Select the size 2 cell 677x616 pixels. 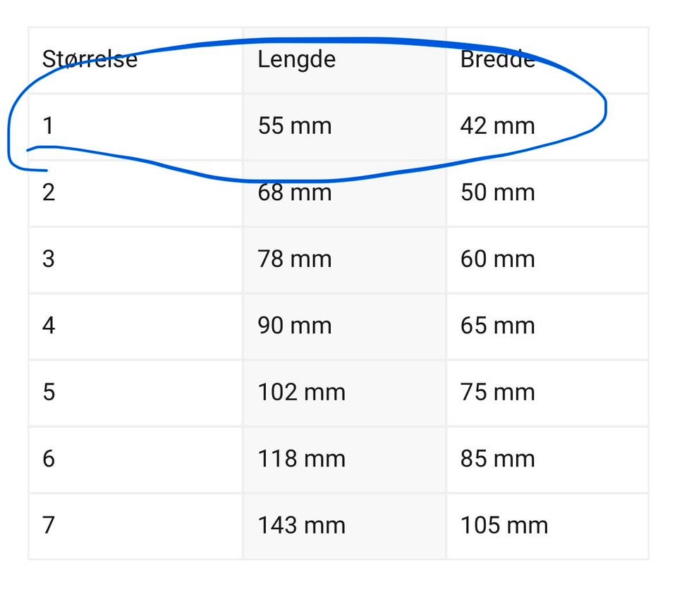point(135,193)
